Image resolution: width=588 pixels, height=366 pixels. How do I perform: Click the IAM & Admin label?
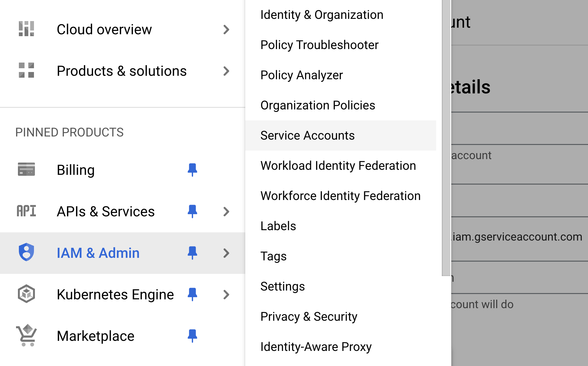(98, 253)
